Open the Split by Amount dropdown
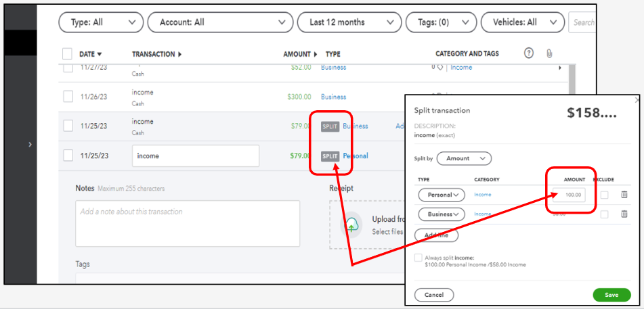 point(464,158)
